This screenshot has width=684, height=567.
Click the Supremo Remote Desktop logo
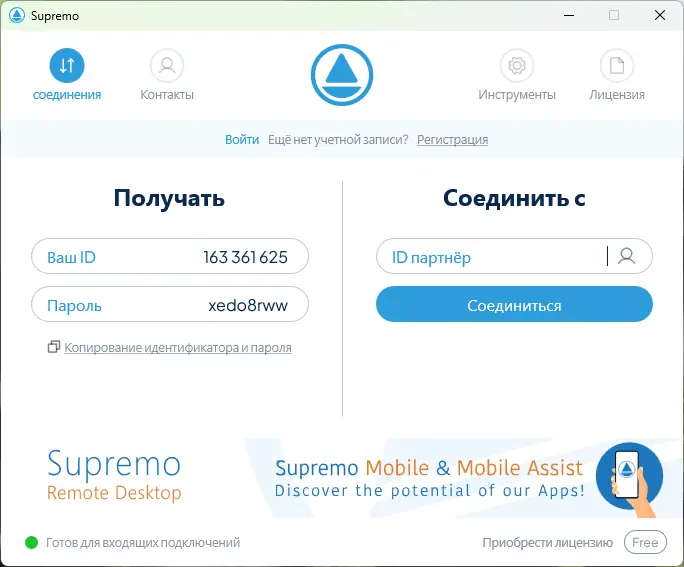pyautogui.click(x=114, y=476)
